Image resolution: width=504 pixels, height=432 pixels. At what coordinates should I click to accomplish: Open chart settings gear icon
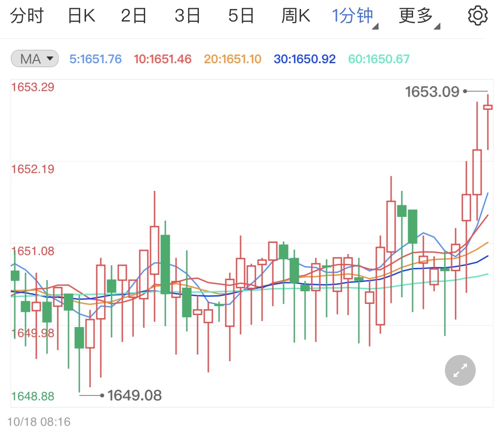pyautogui.click(x=478, y=15)
